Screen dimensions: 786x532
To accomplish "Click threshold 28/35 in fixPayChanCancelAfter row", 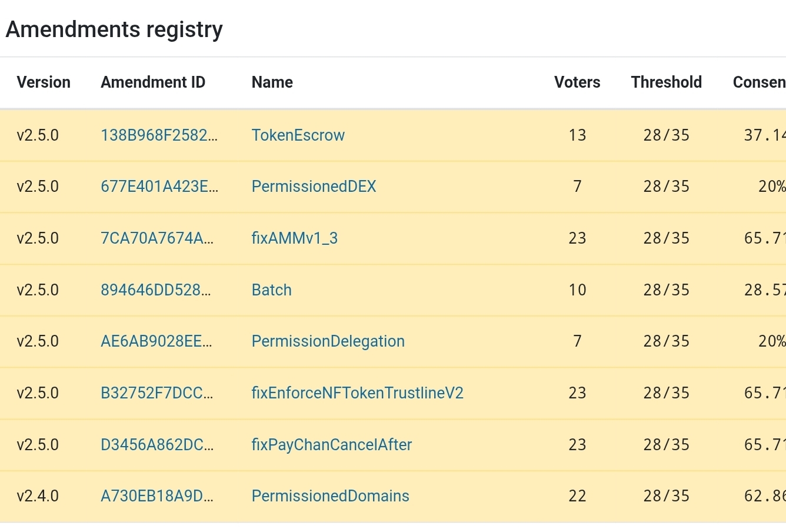I will [667, 445].
